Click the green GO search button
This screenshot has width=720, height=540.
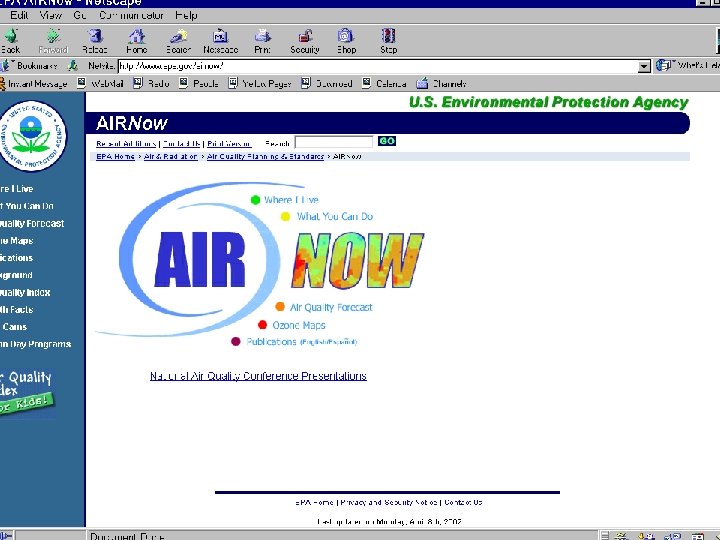pyautogui.click(x=387, y=141)
